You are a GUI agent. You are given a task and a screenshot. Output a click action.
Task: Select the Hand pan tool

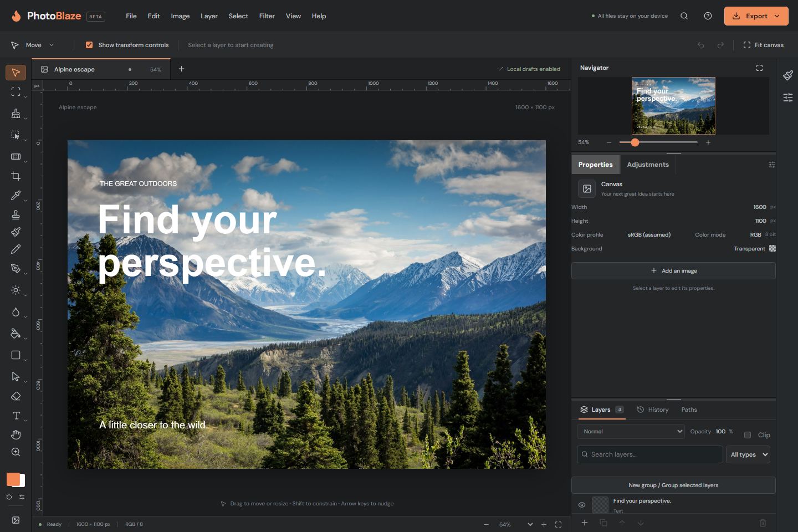pyautogui.click(x=16, y=434)
